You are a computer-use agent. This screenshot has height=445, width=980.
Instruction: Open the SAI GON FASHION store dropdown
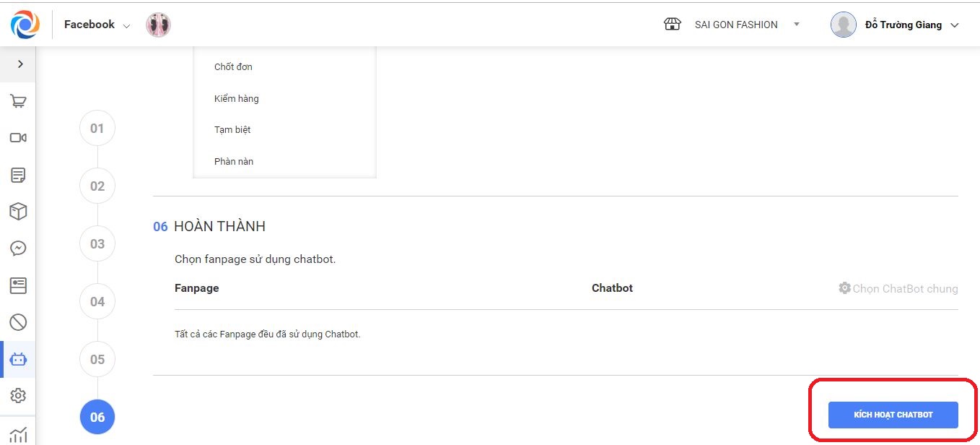pyautogui.click(x=748, y=25)
